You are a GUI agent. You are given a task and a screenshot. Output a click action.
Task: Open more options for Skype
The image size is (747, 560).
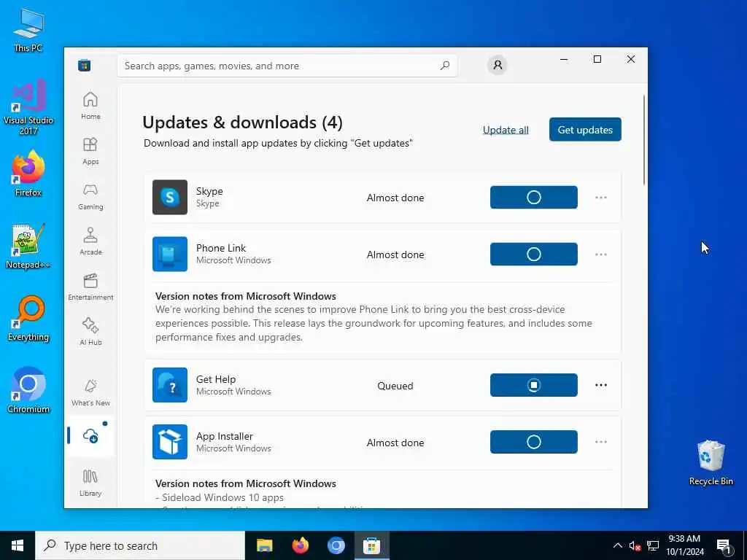click(x=601, y=198)
